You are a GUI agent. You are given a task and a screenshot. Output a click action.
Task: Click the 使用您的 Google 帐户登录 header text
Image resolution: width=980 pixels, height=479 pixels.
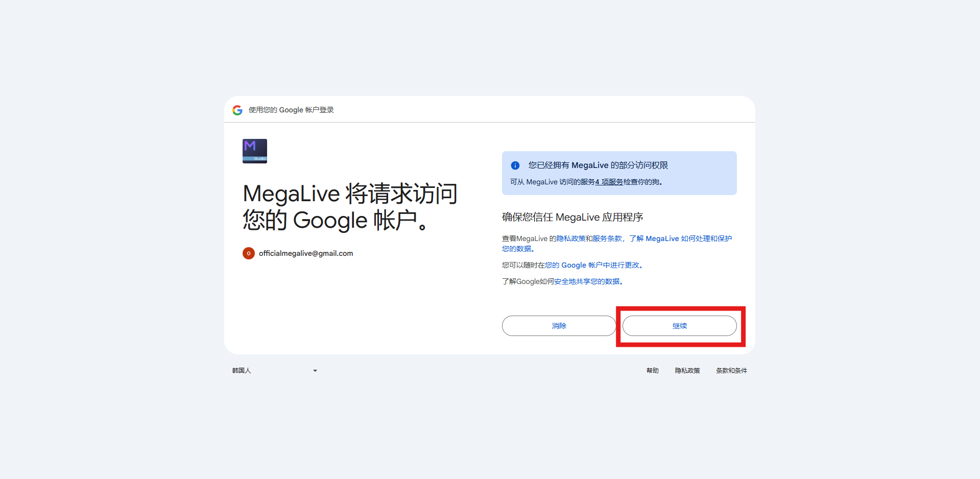click(x=291, y=110)
